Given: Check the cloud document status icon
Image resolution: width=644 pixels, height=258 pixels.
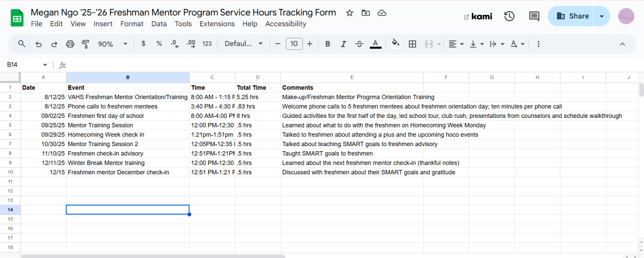Looking at the screenshot, I should coord(382,13).
